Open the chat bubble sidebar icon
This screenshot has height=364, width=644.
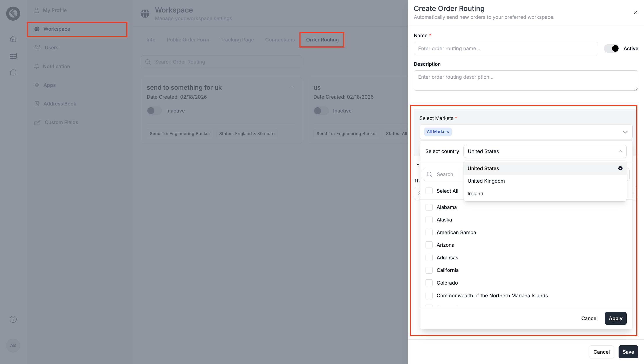point(13,73)
